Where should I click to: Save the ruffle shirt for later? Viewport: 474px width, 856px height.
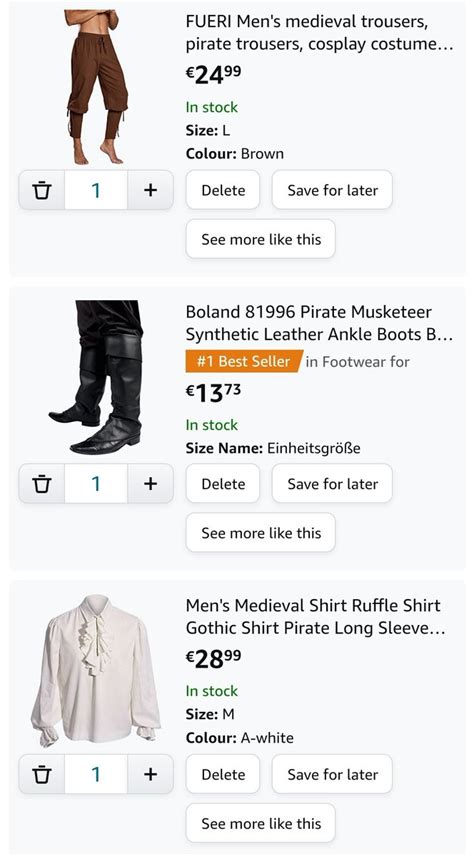click(332, 774)
